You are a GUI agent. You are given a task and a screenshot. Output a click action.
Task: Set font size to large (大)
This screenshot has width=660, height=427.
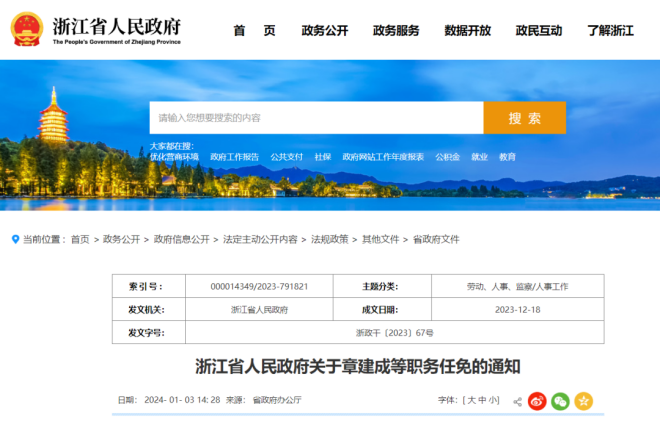click(x=468, y=400)
